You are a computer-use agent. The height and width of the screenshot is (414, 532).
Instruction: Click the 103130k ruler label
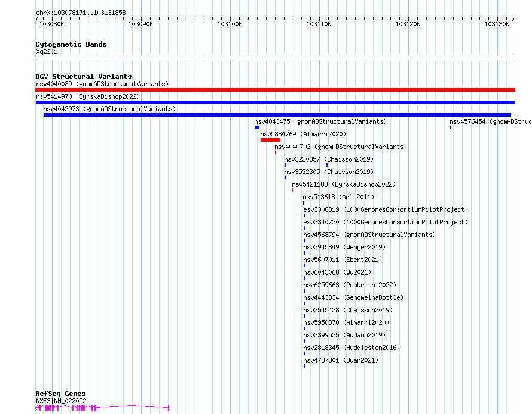click(497, 24)
